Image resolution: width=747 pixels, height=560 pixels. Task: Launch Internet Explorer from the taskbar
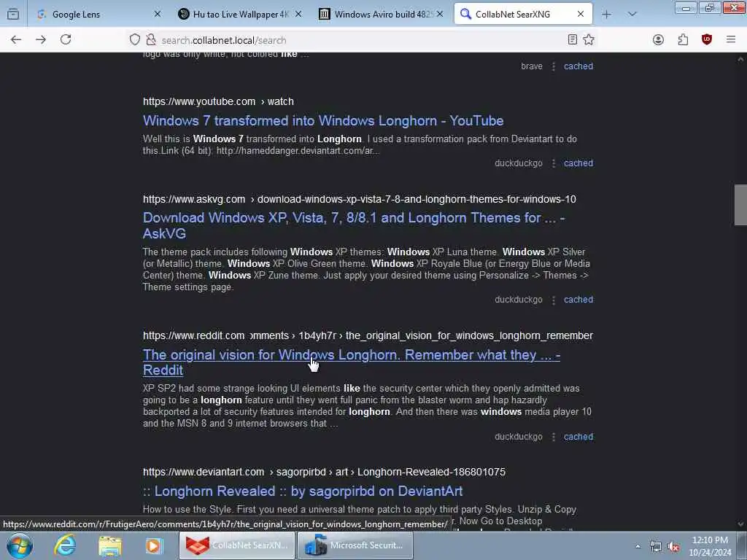pos(65,545)
